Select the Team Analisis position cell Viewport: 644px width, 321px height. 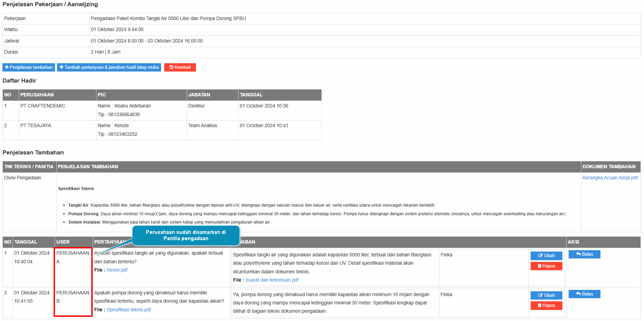point(212,130)
